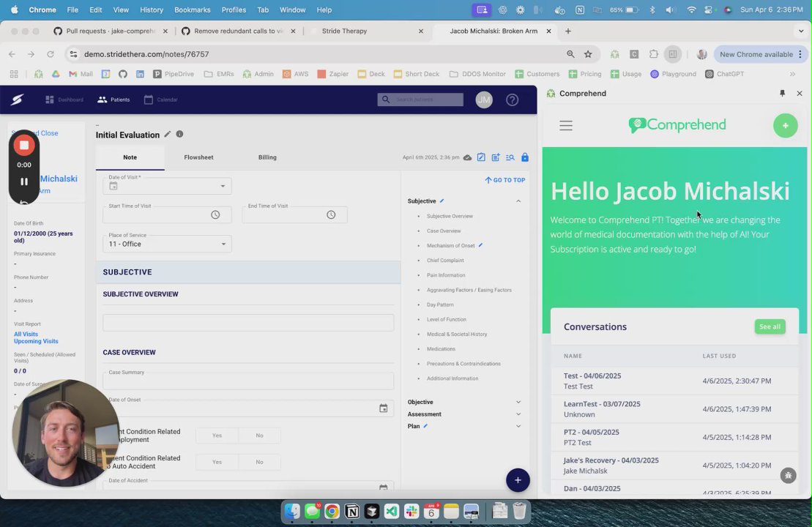Select Yes for Condition Related to Auto Accident
This screenshot has height=527, width=812.
(217, 462)
